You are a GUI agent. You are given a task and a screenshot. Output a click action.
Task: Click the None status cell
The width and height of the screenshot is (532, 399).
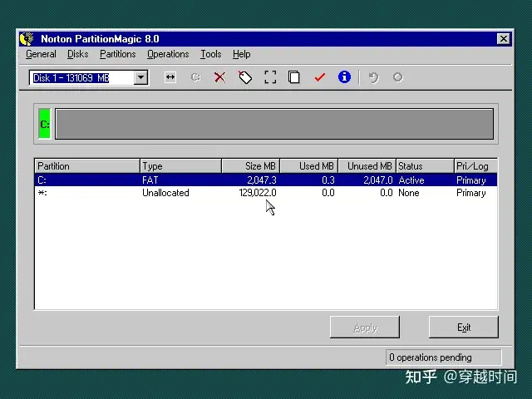[408, 193]
